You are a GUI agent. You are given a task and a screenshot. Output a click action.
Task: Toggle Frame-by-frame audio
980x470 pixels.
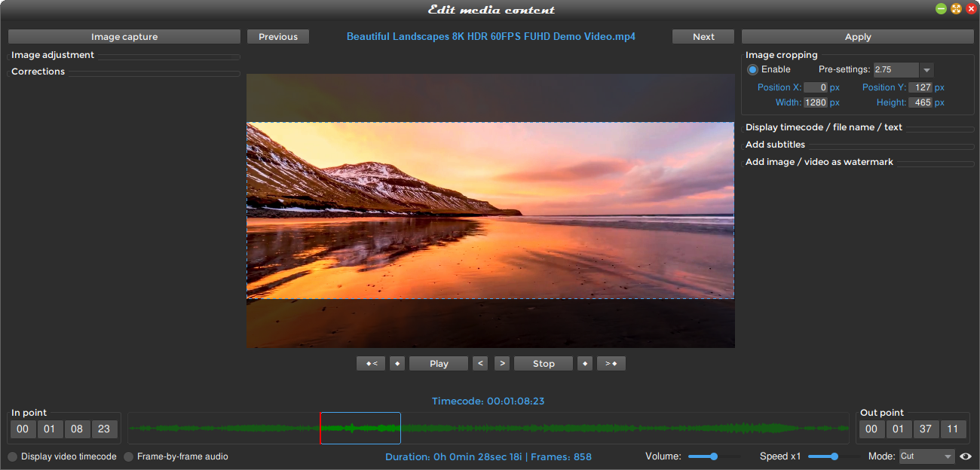pos(128,456)
